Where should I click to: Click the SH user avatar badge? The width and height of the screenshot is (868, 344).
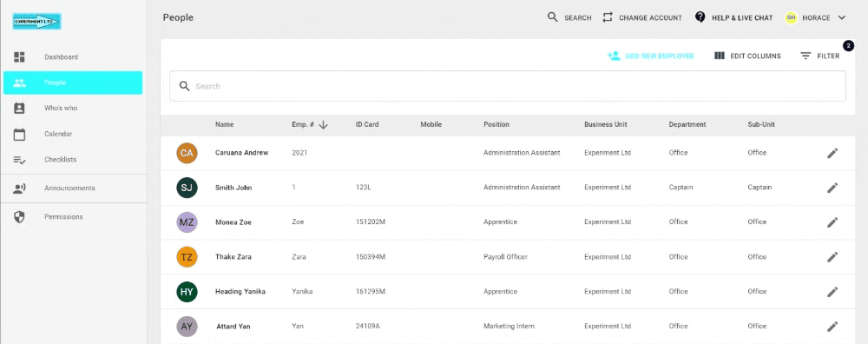pos(791,17)
